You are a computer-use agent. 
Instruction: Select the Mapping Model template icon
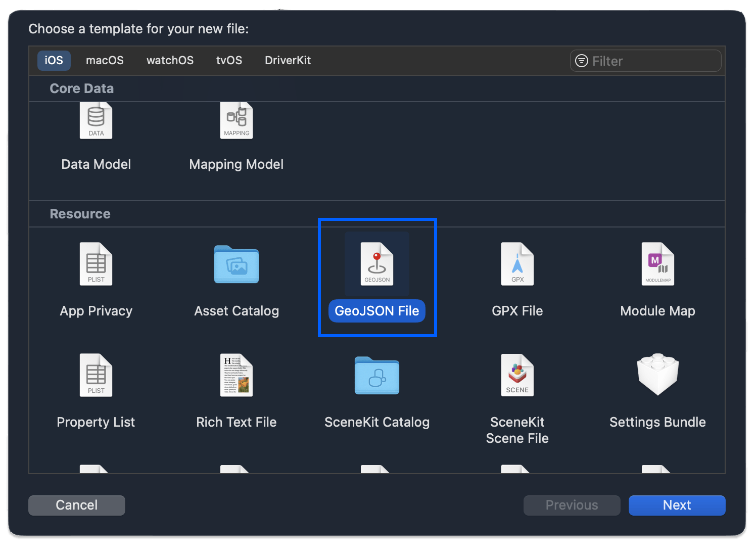[237, 120]
